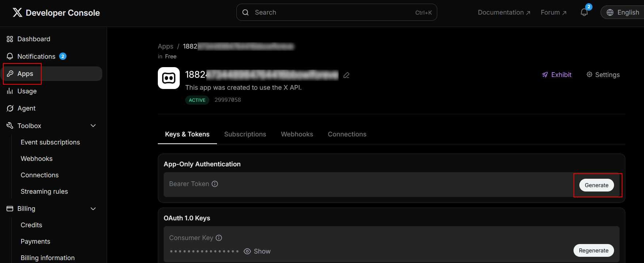Click the globe language icon
644x263 pixels.
tap(610, 12)
